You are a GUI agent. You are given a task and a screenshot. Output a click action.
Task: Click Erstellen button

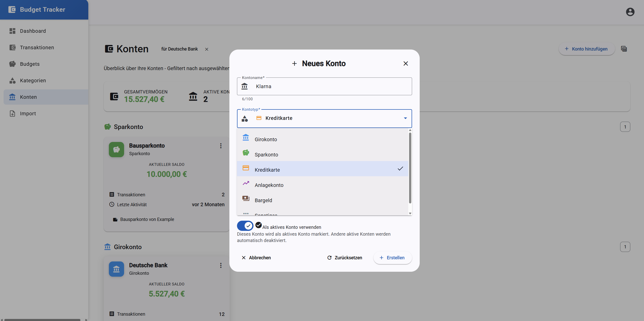(x=393, y=258)
